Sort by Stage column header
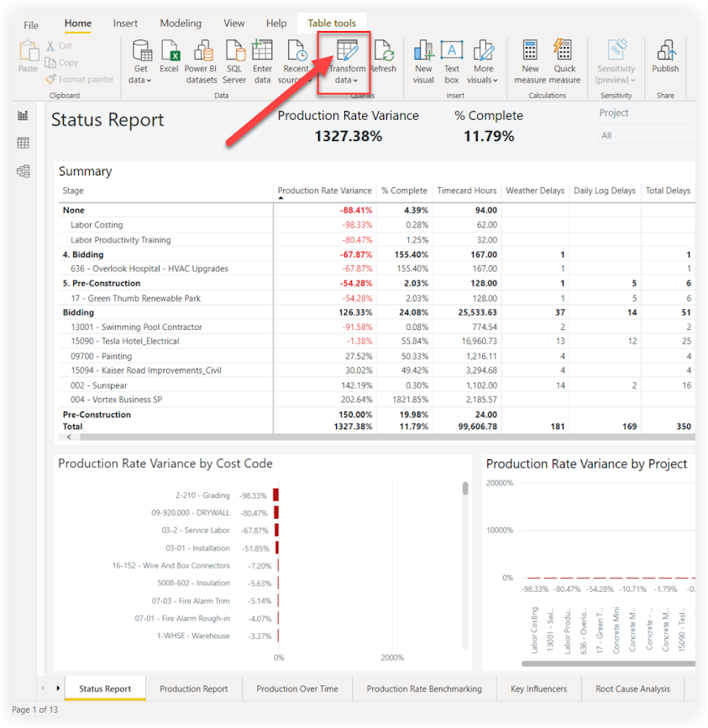708x728 pixels. click(x=73, y=191)
